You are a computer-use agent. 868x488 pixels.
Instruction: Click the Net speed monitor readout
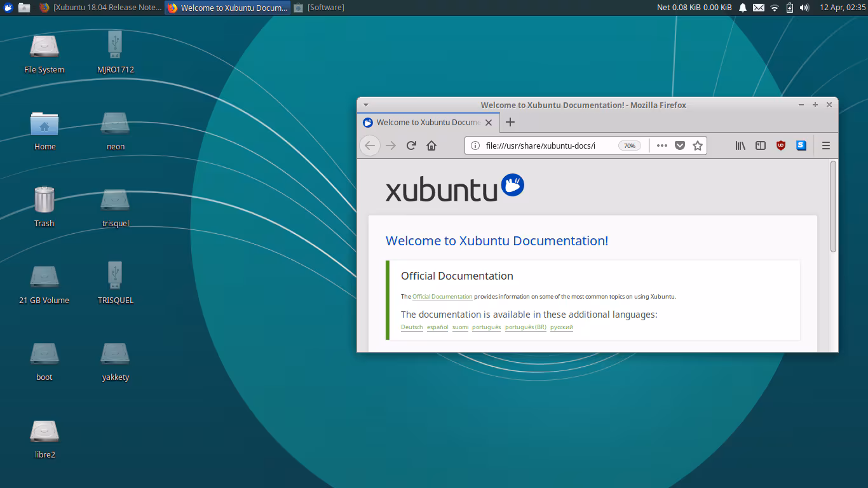click(695, 8)
